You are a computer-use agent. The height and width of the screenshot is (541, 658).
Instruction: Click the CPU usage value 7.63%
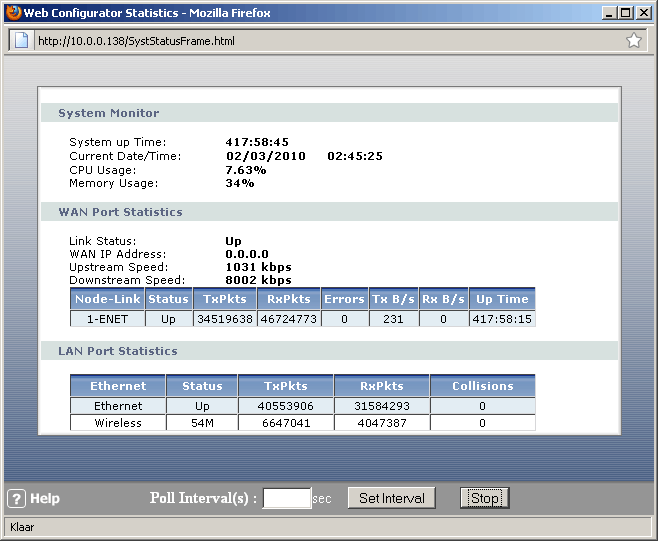pos(246,170)
